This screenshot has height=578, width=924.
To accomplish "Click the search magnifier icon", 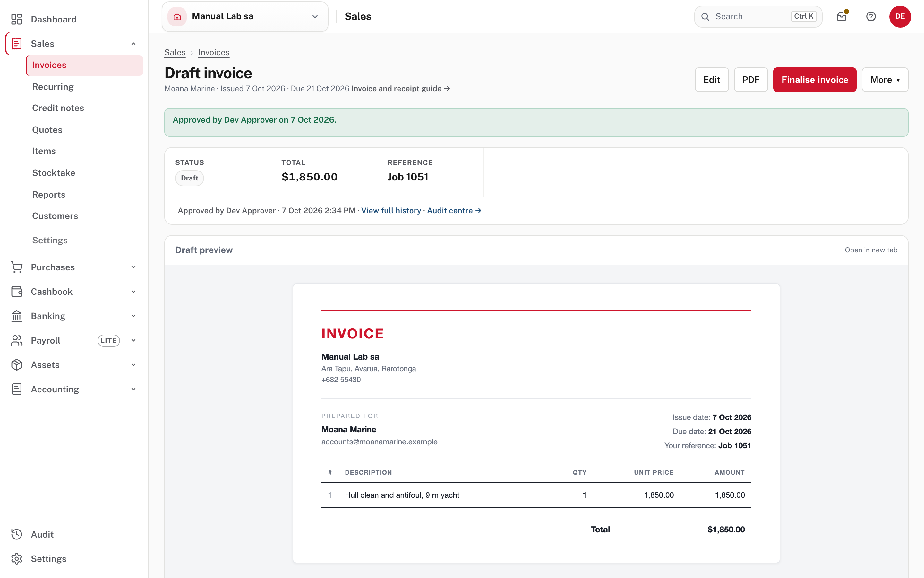I will (x=705, y=16).
